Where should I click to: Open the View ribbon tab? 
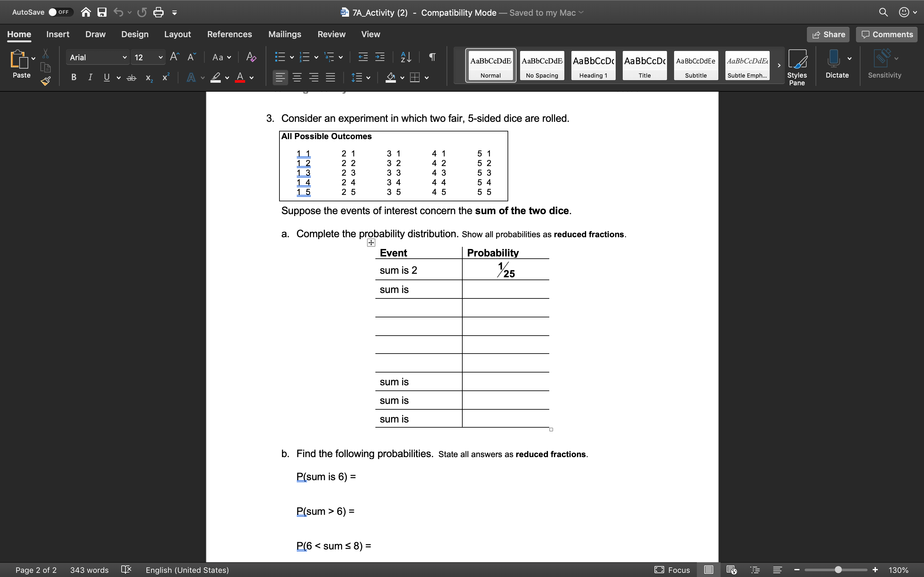coord(371,34)
